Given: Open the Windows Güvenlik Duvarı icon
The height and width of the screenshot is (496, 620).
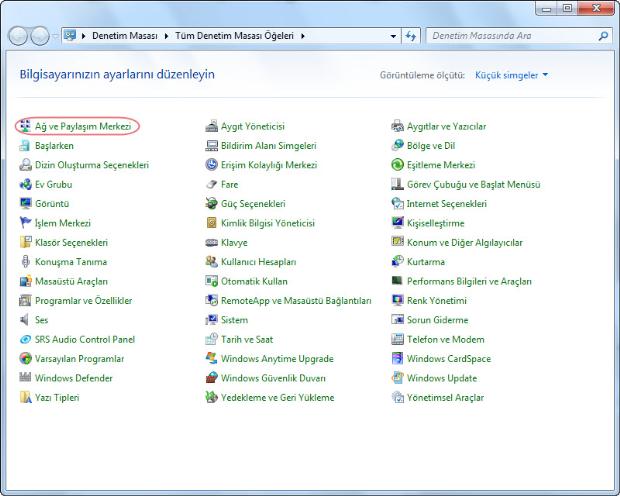Looking at the screenshot, I should (x=212, y=378).
